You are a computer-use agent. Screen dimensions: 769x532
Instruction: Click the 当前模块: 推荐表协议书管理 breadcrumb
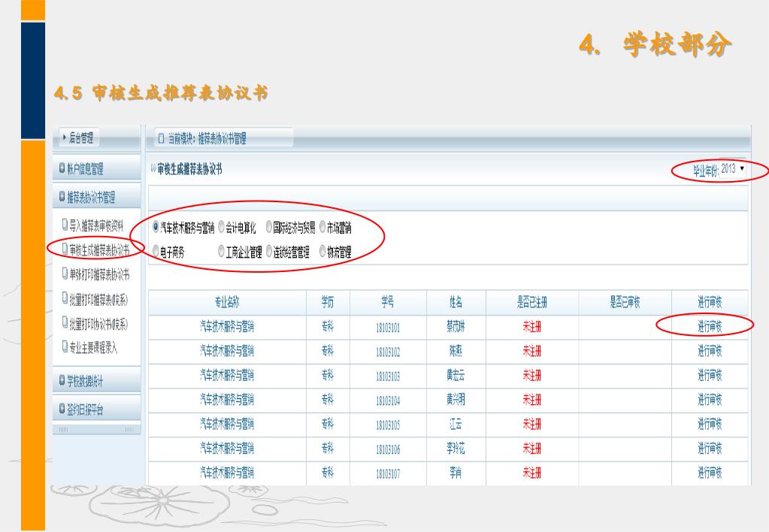[x=207, y=139]
